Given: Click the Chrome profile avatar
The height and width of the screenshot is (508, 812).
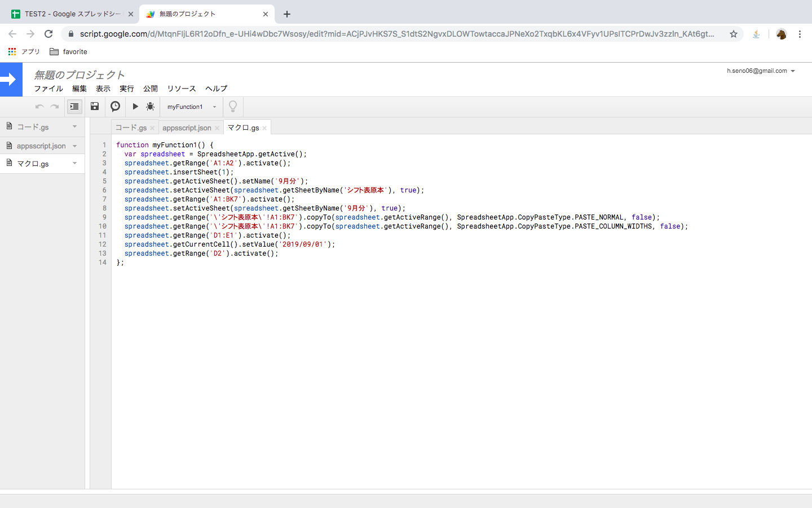Looking at the screenshot, I should pyautogui.click(x=782, y=34).
